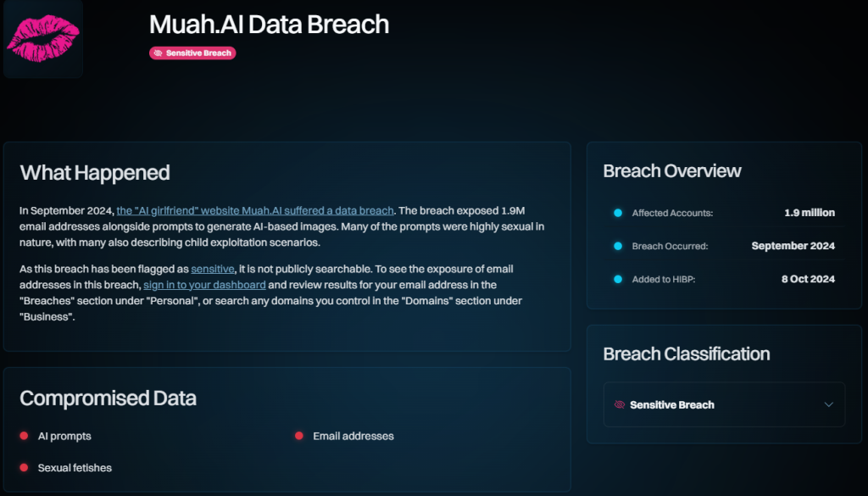This screenshot has height=496, width=868.
Task: Click the red dot next to AI prompts
Action: (x=27, y=436)
